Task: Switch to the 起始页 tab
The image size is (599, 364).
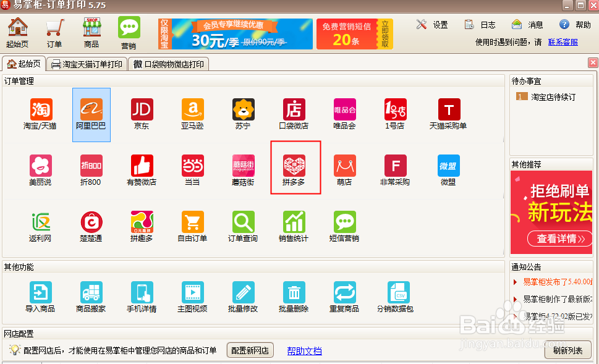Action: (x=24, y=64)
